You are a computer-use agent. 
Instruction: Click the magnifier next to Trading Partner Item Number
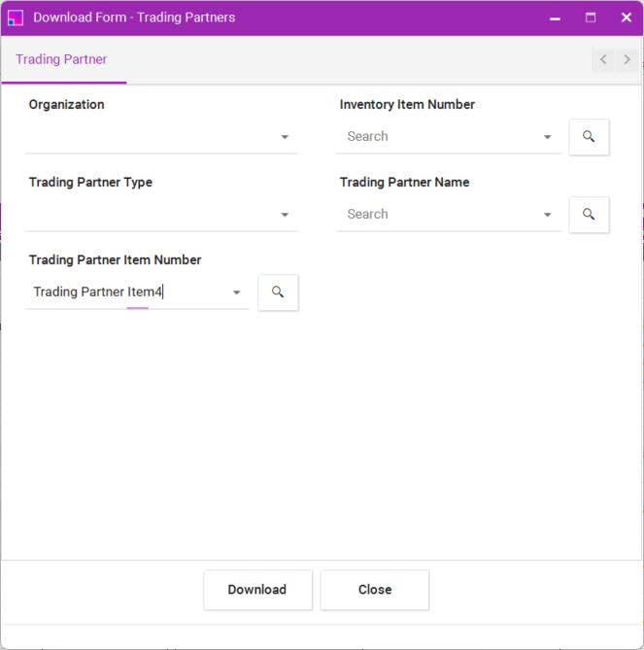coord(278,292)
